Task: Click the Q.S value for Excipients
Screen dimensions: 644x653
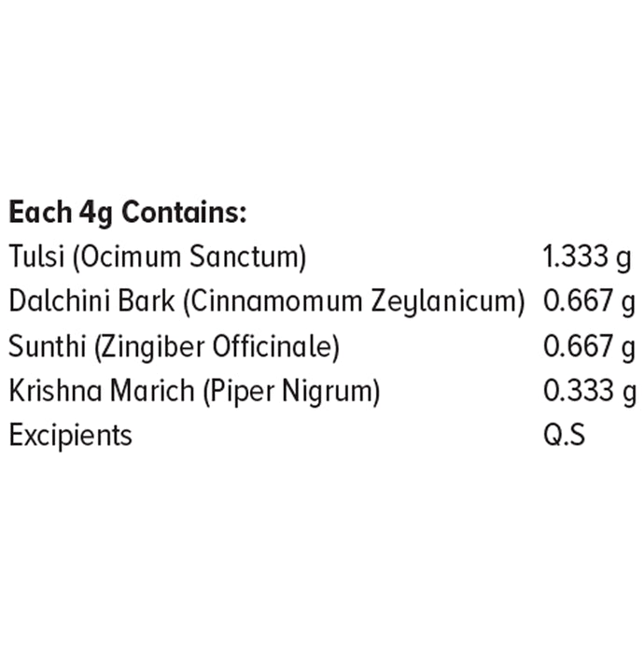Action: [565, 435]
